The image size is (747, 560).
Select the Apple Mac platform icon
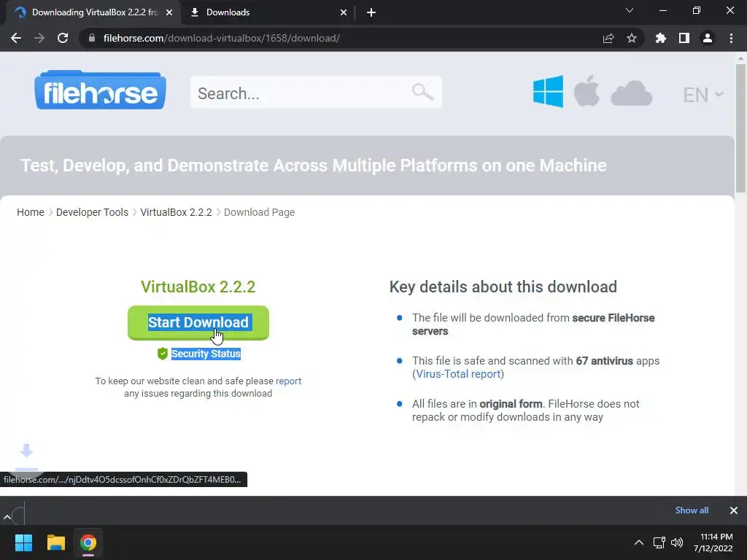click(587, 90)
